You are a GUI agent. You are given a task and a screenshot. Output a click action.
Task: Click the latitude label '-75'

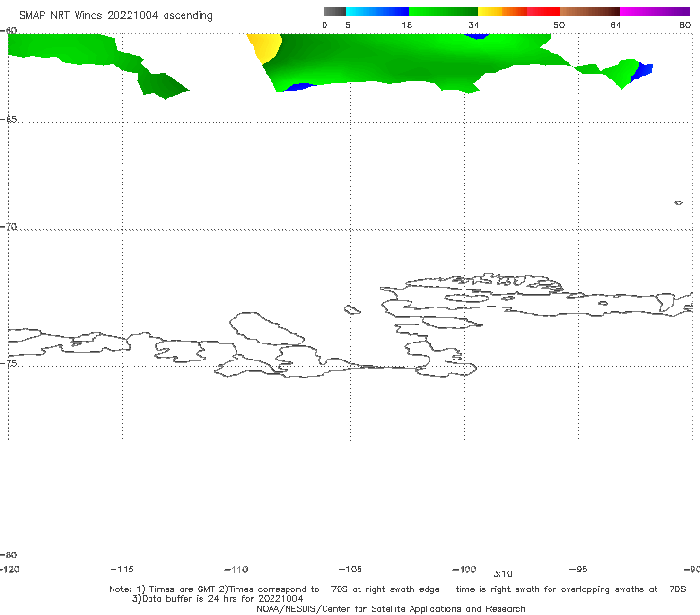click(9, 363)
